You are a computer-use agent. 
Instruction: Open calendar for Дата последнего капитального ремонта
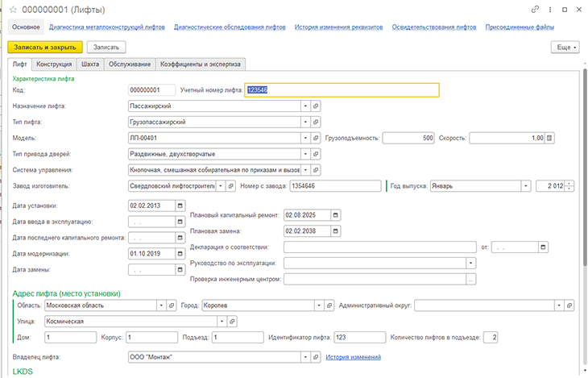(x=180, y=238)
